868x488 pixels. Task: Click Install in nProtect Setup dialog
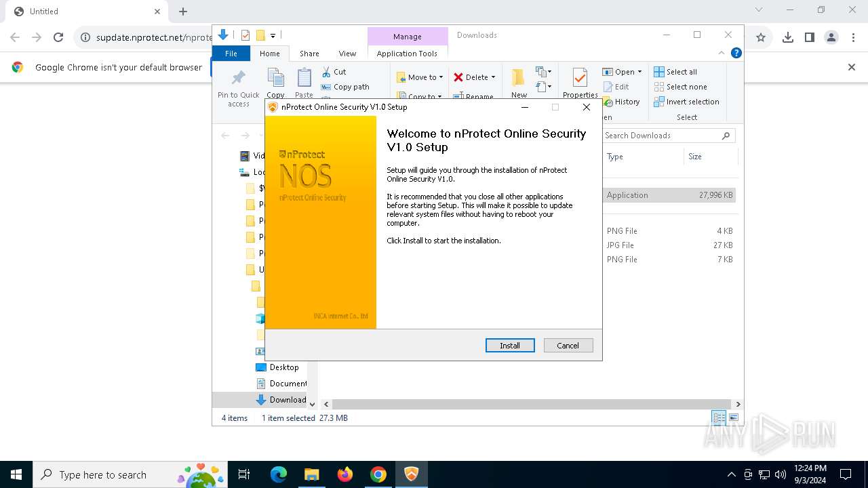pos(510,346)
